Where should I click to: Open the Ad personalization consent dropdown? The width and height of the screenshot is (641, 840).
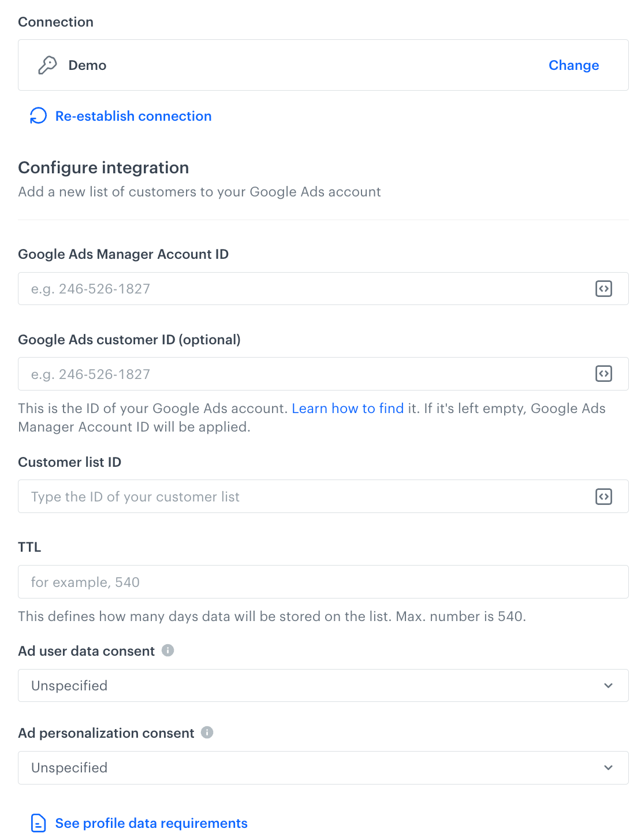tap(323, 767)
